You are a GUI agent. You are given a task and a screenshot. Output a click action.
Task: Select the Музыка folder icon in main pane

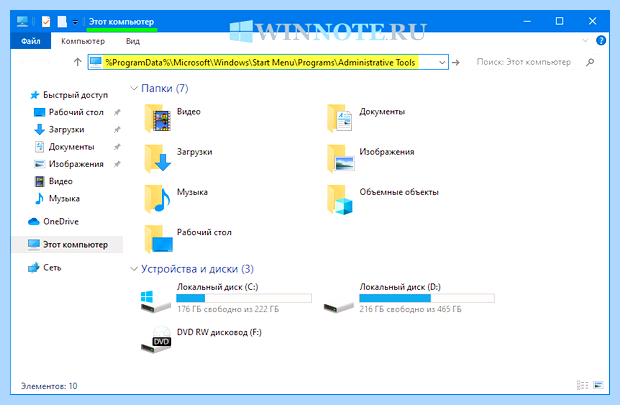click(158, 199)
